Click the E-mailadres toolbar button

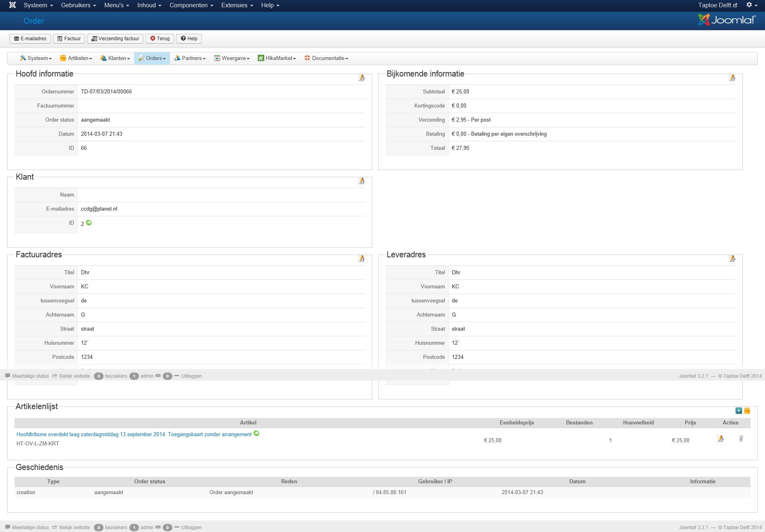[x=30, y=39]
